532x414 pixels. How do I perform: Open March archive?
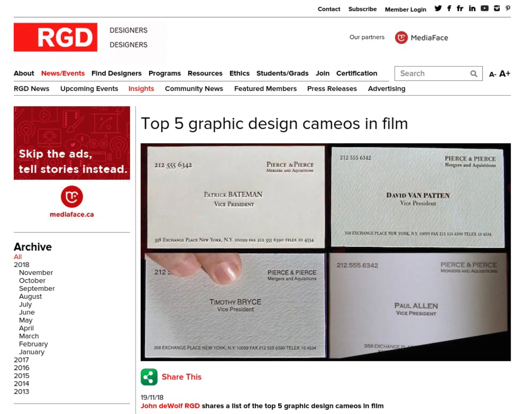(x=29, y=336)
